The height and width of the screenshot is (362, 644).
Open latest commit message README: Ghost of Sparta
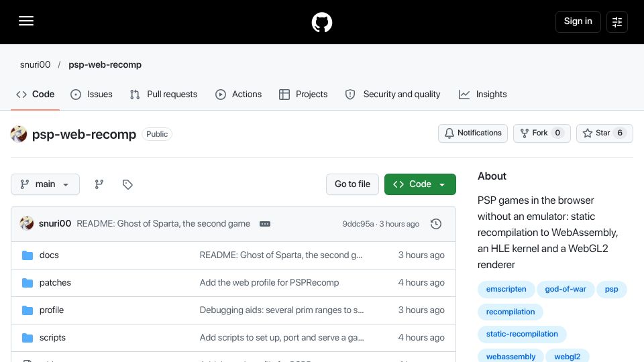[164, 223]
